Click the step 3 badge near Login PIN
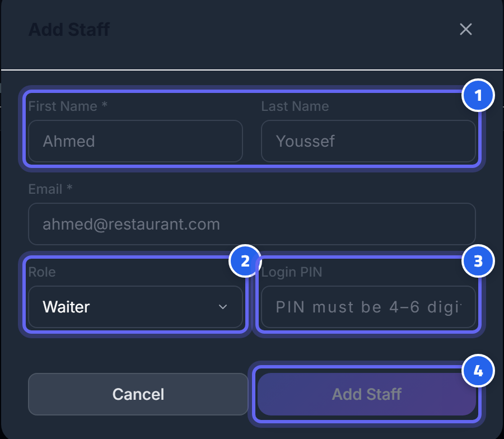The width and height of the screenshot is (504, 439). 478,261
